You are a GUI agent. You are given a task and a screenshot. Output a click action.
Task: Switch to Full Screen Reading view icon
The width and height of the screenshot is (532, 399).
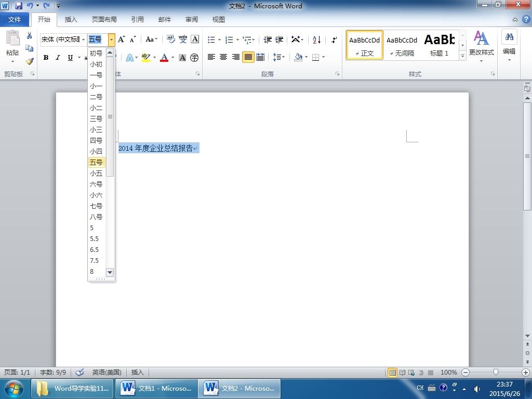[402, 373]
